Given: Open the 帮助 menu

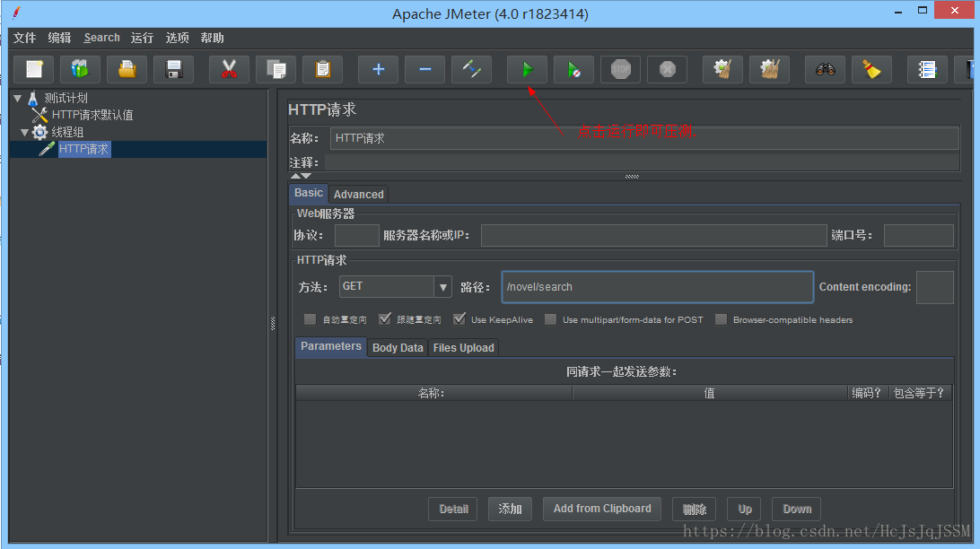Looking at the screenshot, I should click(212, 38).
